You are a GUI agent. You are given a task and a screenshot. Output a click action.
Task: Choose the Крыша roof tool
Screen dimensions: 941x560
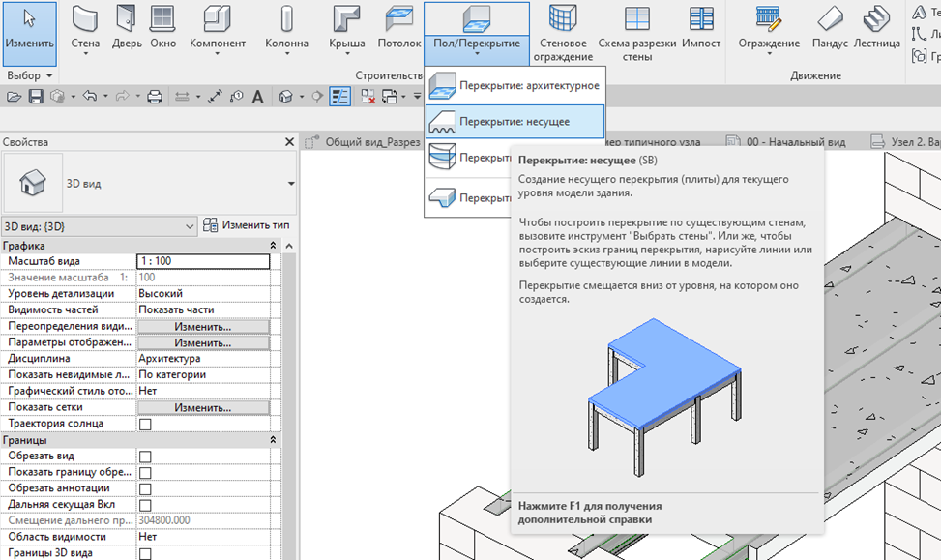click(x=347, y=28)
